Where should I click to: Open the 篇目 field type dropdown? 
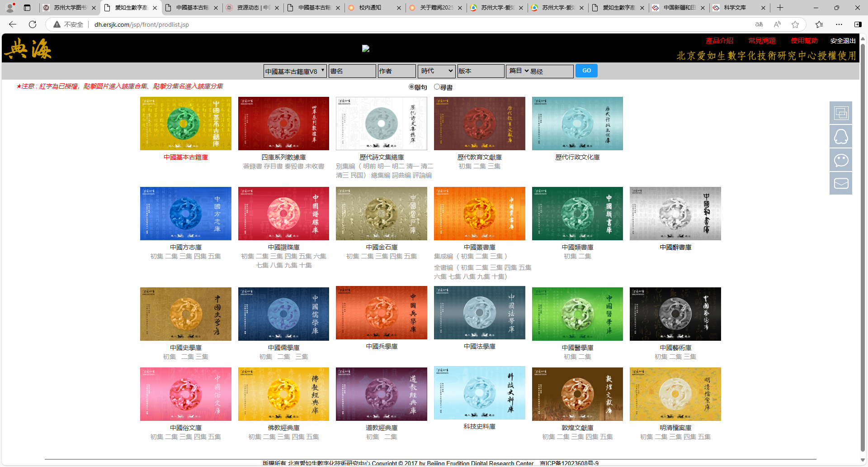[518, 71]
